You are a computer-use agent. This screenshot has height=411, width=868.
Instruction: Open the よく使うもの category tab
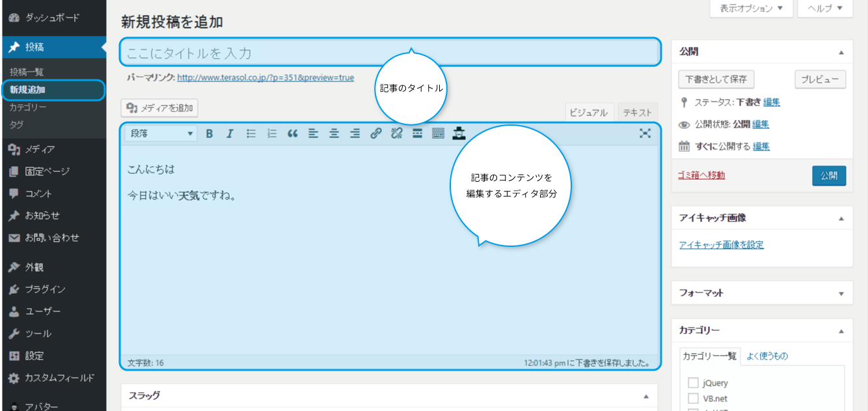766,356
